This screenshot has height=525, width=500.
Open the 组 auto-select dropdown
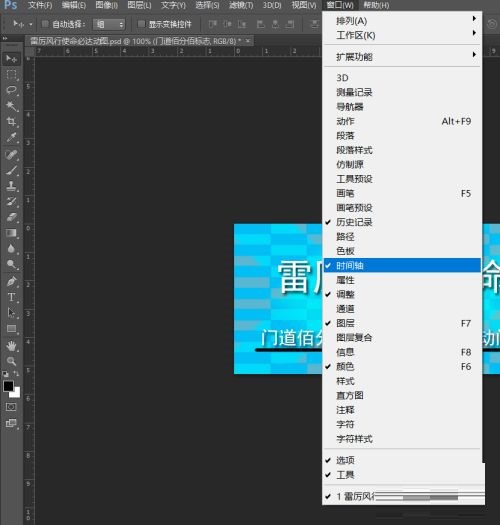pyautogui.click(x=109, y=24)
